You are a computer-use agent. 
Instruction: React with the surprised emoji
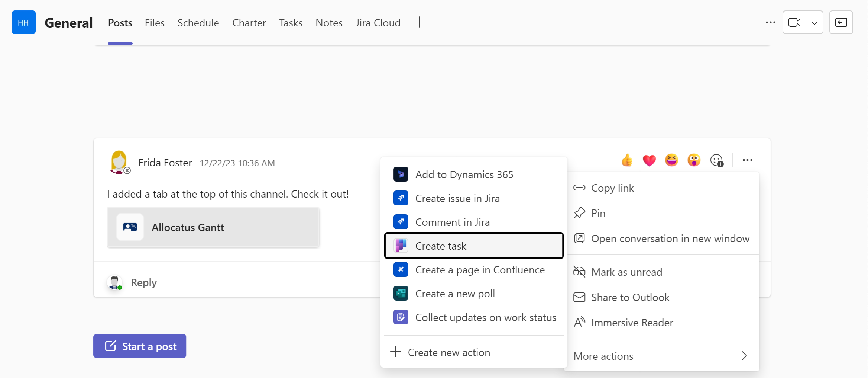(694, 160)
